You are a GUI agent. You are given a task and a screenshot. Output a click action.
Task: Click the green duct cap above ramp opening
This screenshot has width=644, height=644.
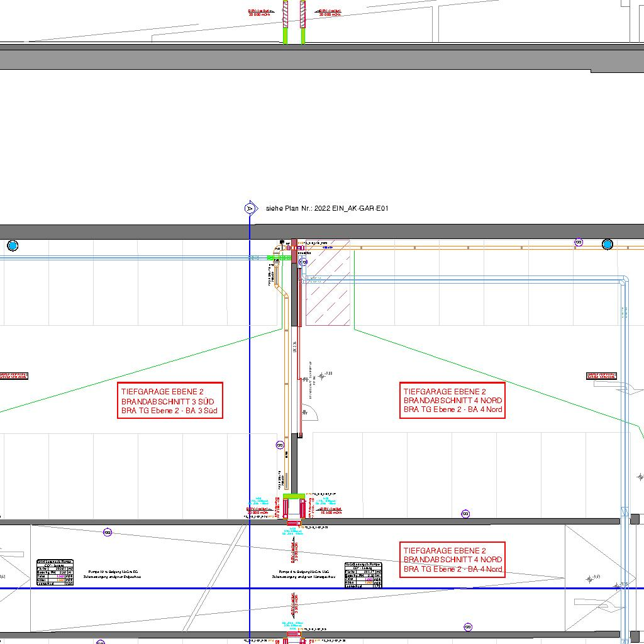pyautogui.click(x=294, y=496)
